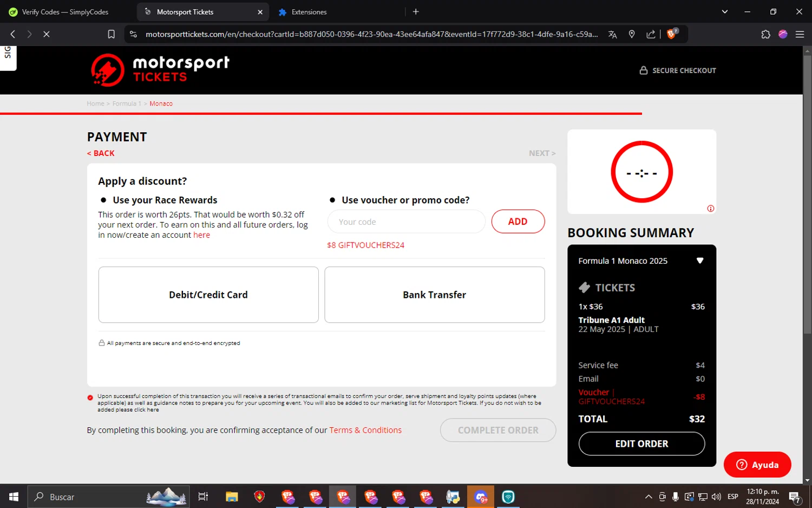Go forward with browser forward arrow
The width and height of the screenshot is (812, 508).
[29, 34]
